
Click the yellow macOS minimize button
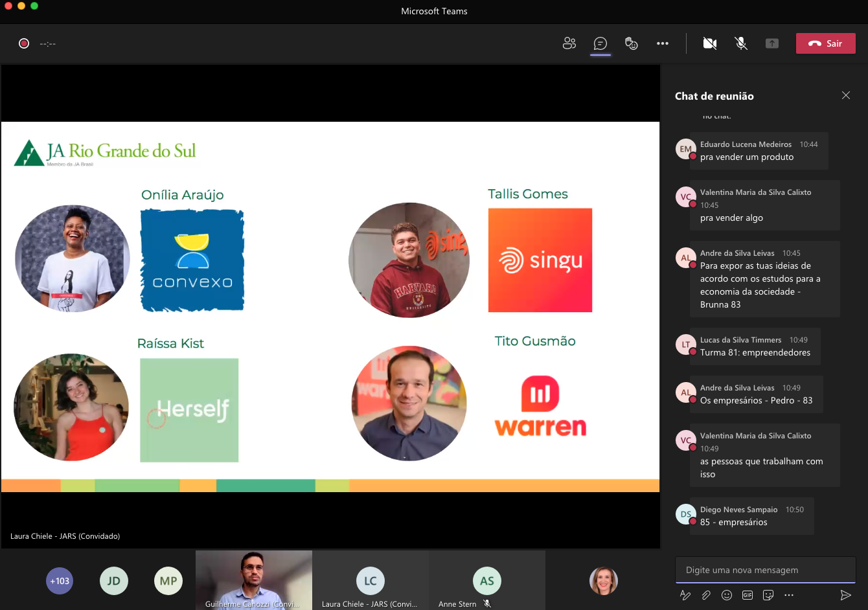21,6
